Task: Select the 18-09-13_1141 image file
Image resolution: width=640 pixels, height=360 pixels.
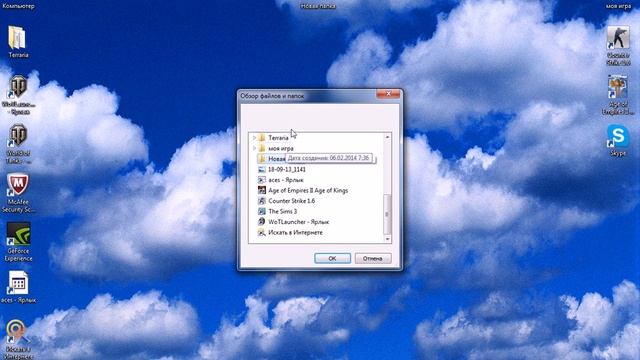Action: point(282,169)
